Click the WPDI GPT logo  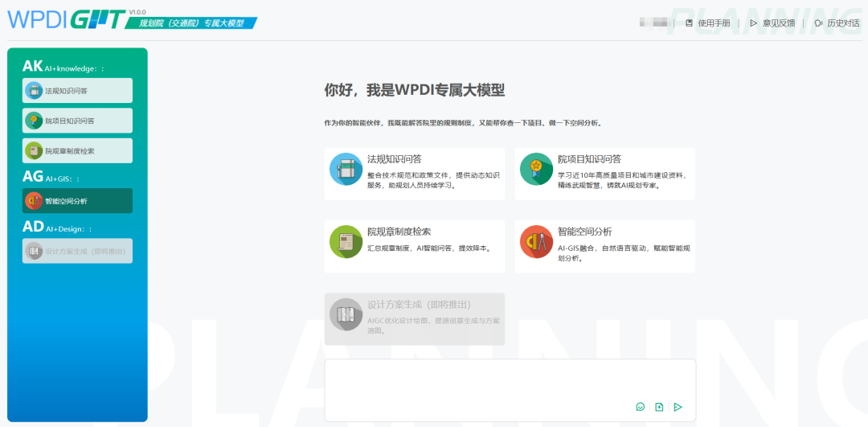(x=67, y=18)
